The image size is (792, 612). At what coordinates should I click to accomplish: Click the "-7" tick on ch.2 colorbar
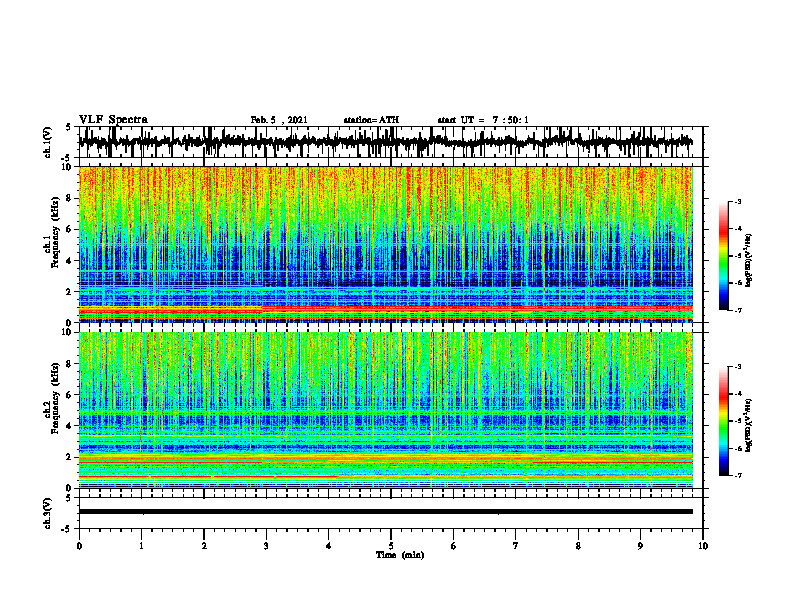coord(737,476)
